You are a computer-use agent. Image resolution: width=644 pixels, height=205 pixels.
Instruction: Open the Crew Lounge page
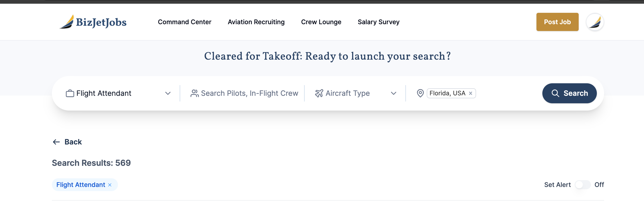321,22
